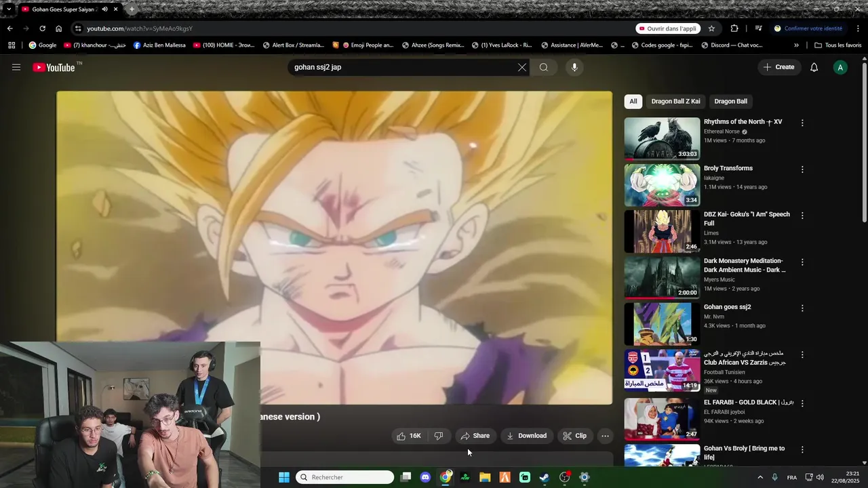Open the account avatar menu
Image resolution: width=868 pixels, height=488 pixels.
pos(840,67)
